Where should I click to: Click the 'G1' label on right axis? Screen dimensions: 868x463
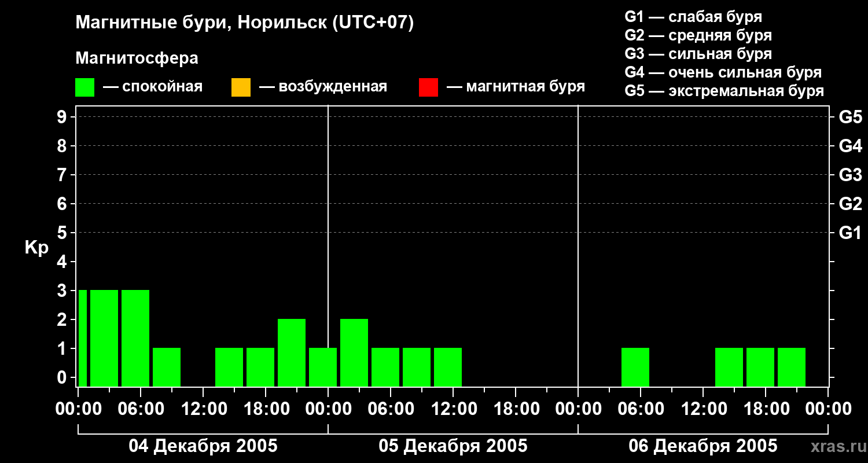[851, 233]
